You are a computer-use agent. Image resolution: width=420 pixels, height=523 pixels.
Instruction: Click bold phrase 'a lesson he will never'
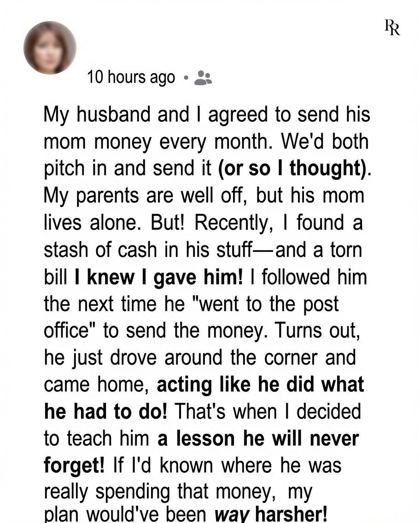(258, 438)
